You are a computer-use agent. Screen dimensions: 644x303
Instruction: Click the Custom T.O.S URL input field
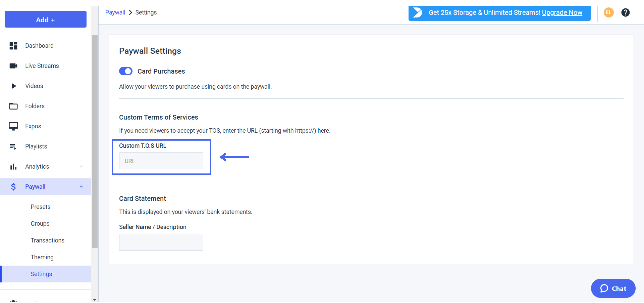click(161, 161)
